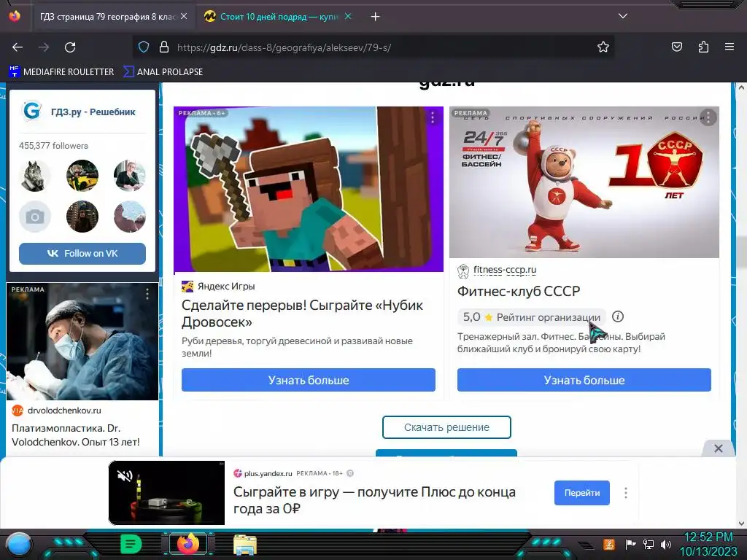Open the Firefox hamburger menu

[729, 47]
